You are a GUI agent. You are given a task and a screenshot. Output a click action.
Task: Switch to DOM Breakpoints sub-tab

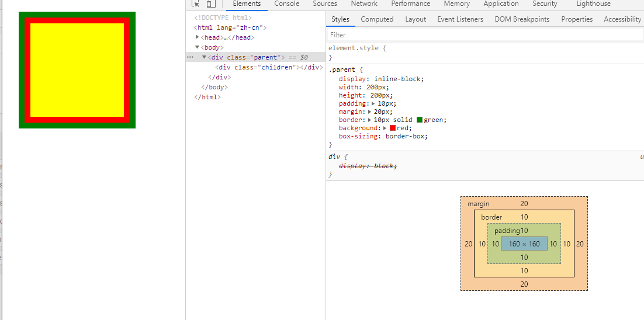click(x=522, y=19)
